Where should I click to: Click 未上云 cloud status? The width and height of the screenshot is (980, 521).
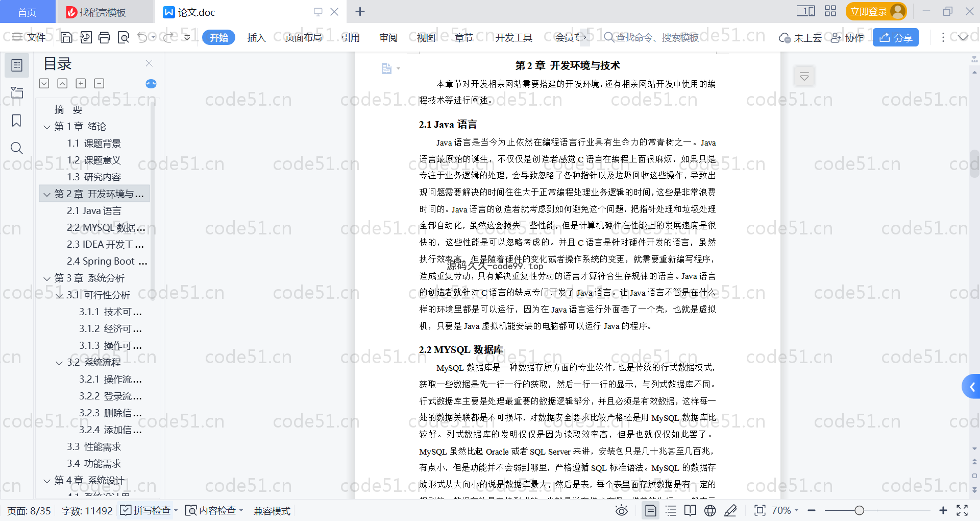click(x=800, y=37)
